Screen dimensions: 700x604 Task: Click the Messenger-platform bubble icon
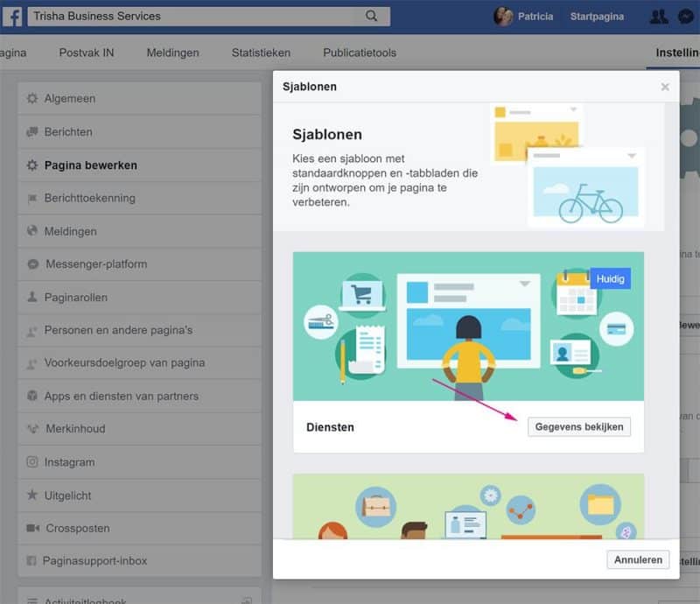click(33, 264)
